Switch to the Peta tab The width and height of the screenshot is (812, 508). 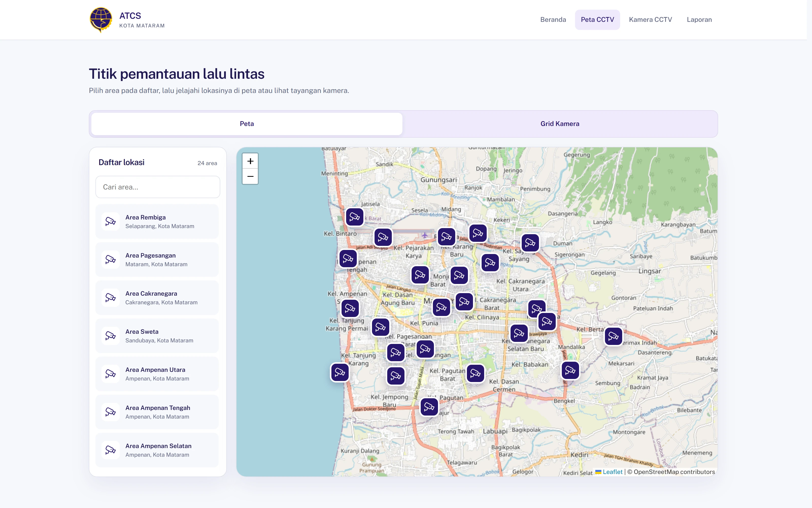tap(247, 124)
